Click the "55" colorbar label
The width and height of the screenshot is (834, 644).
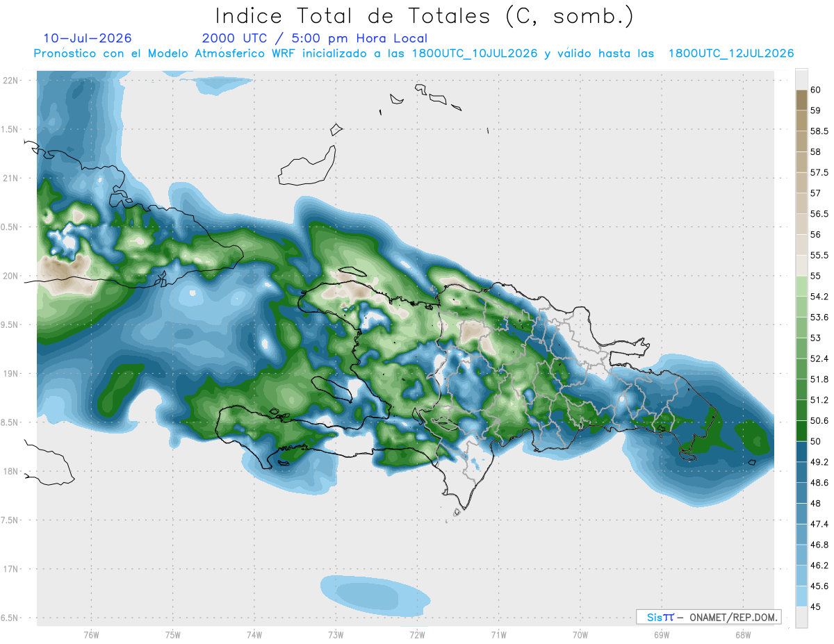point(815,276)
